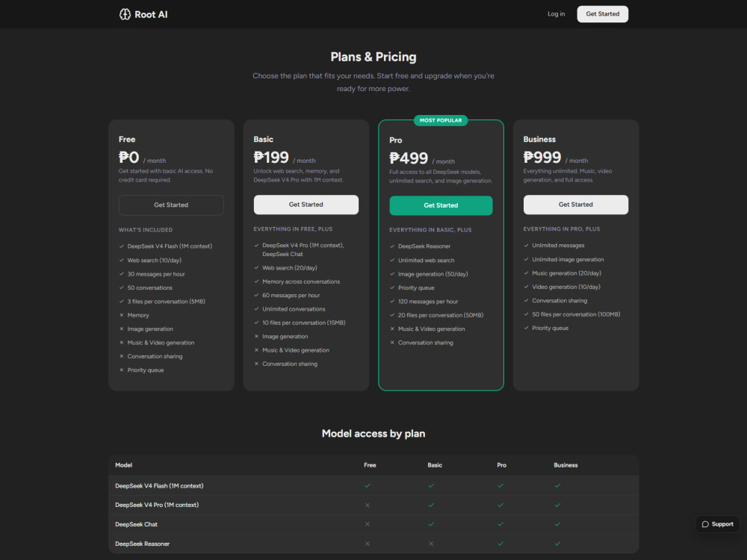Click Get Started on the Basic plan

coord(306,205)
